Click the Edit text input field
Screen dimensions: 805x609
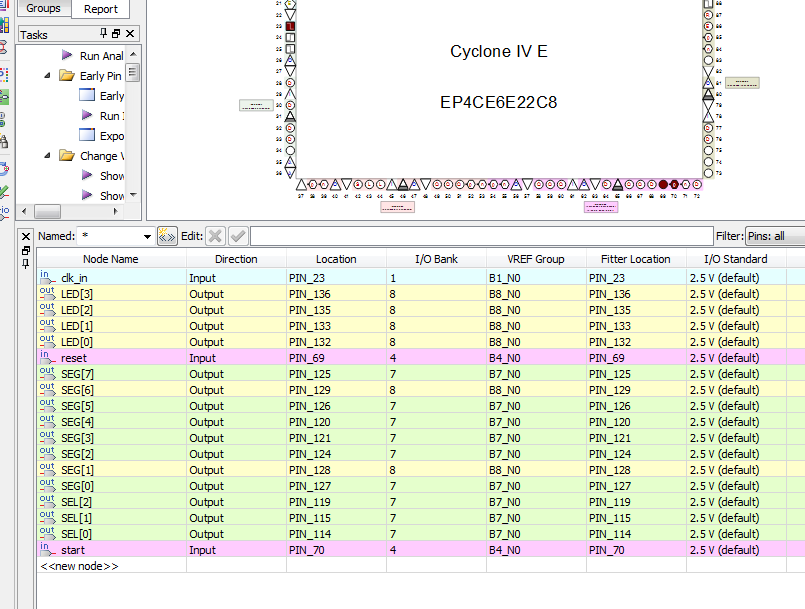coord(482,236)
